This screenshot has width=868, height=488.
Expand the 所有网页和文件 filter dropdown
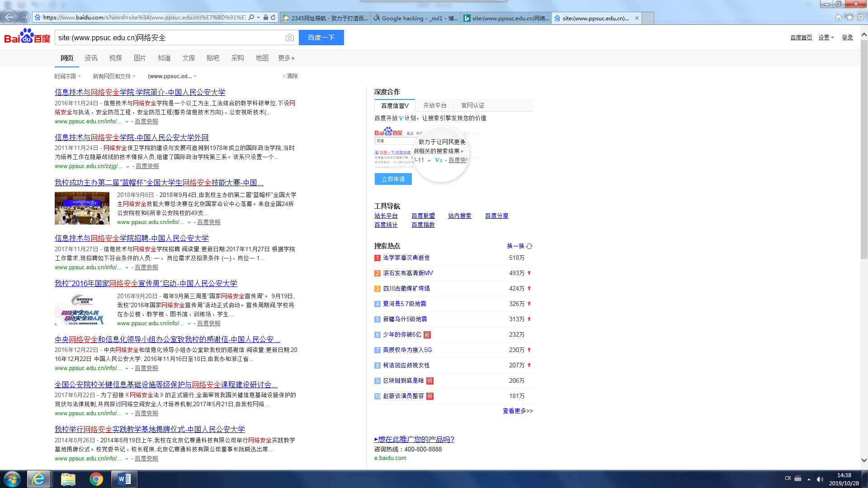click(x=114, y=76)
